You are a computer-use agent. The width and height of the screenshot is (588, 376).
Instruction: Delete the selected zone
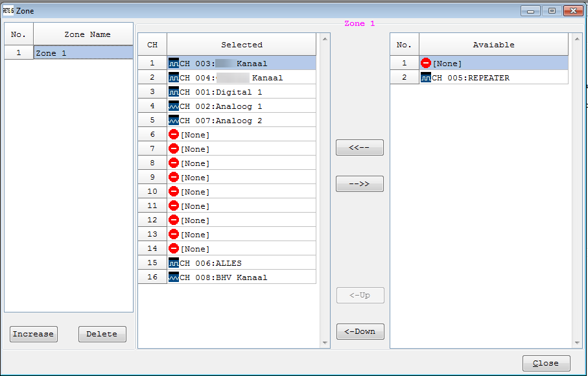click(x=102, y=334)
